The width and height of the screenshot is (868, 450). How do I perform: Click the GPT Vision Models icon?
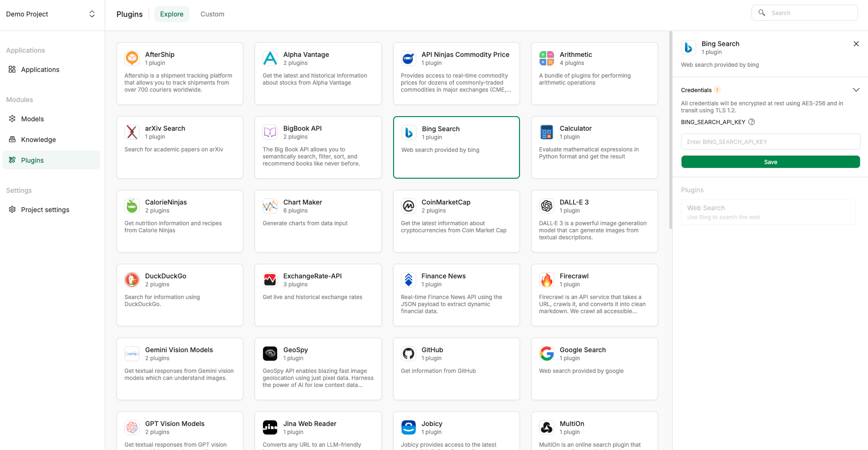(132, 427)
